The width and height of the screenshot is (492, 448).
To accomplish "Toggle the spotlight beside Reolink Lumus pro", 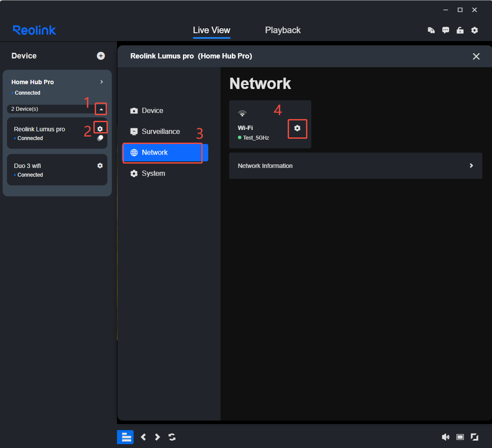I will (100, 138).
